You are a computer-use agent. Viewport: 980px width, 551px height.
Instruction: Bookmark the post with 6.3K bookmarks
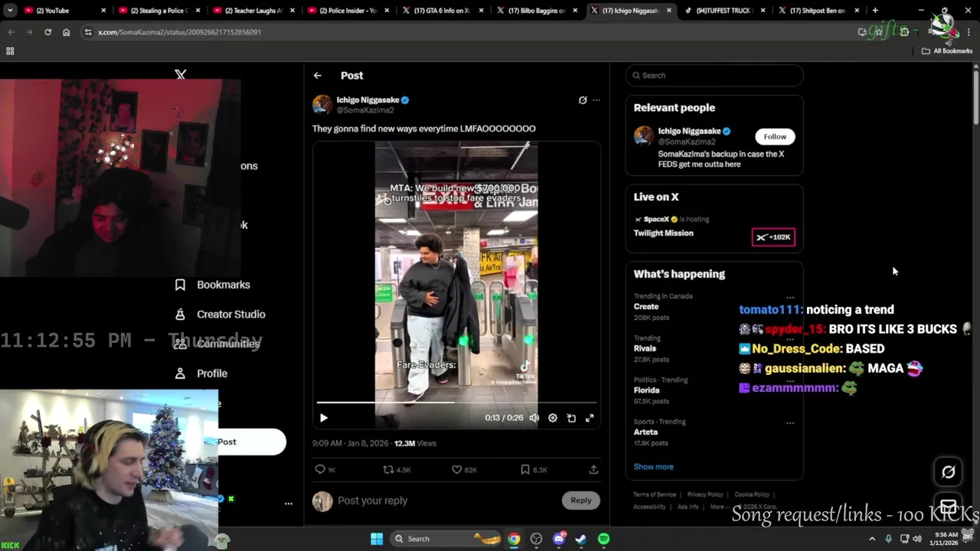[x=534, y=470]
